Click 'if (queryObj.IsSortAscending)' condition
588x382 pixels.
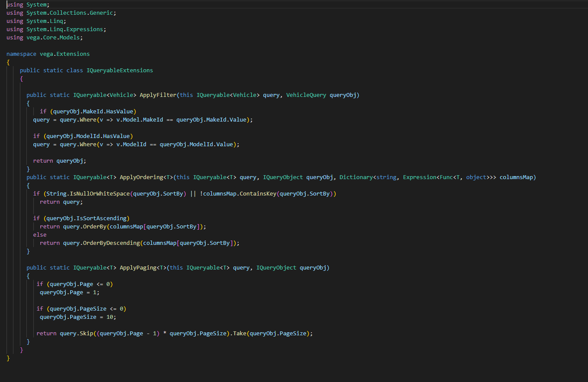pos(81,218)
